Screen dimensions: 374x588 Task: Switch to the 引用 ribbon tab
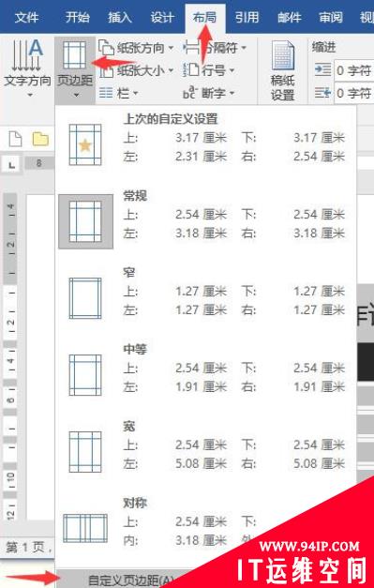click(x=247, y=17)
